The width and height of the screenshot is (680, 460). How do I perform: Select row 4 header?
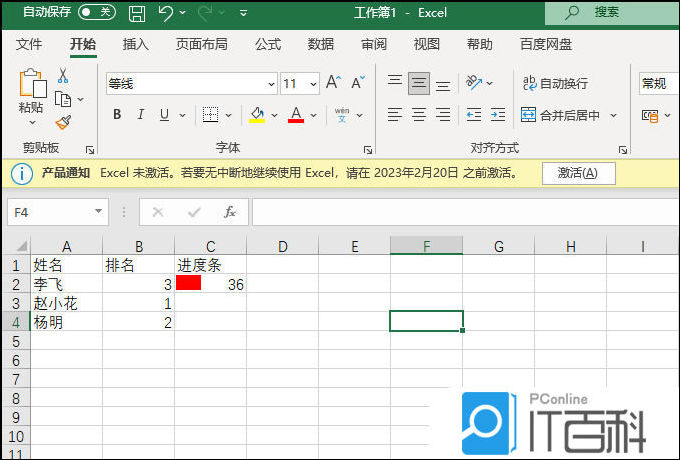pos(16,322)
